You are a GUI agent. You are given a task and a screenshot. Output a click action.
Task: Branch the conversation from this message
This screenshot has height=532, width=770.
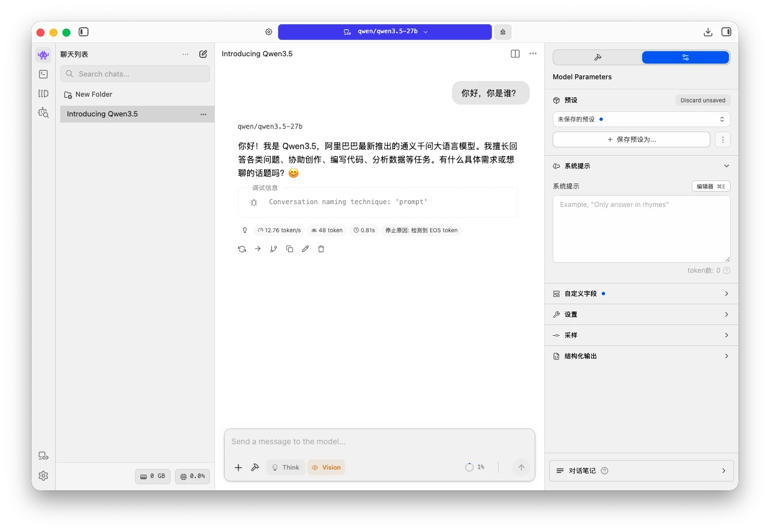274,249
